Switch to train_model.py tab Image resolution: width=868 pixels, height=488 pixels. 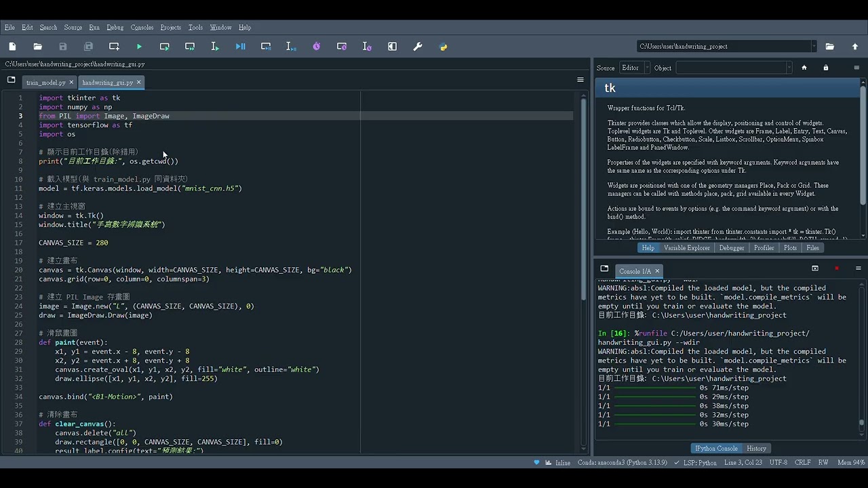pos(45,83)
